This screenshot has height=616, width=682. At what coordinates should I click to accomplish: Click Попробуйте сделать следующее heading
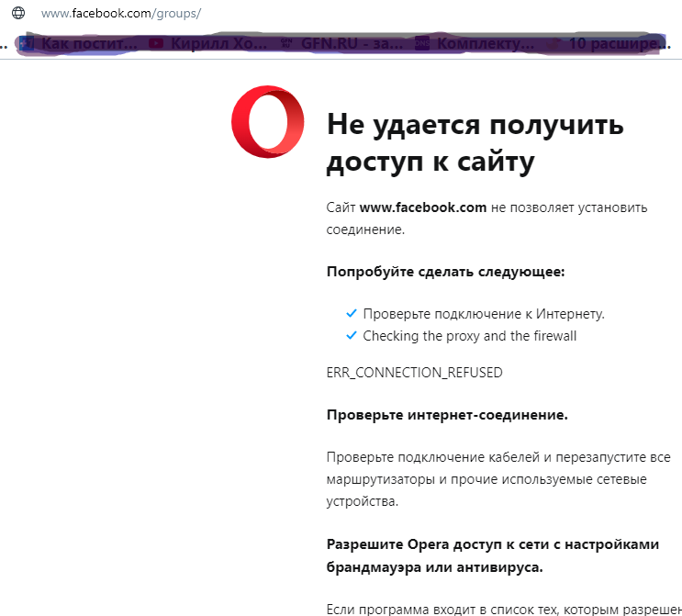pos(445,272)
